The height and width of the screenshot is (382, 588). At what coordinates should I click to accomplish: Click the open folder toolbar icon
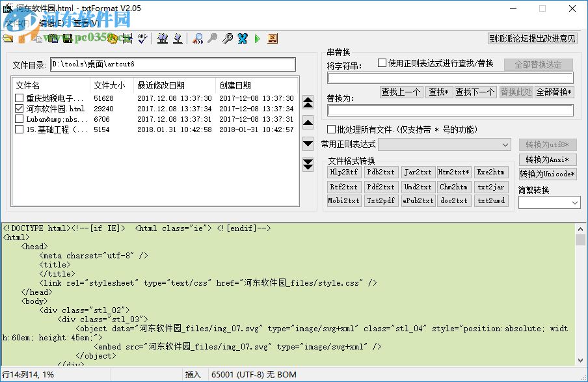point(8,39)
